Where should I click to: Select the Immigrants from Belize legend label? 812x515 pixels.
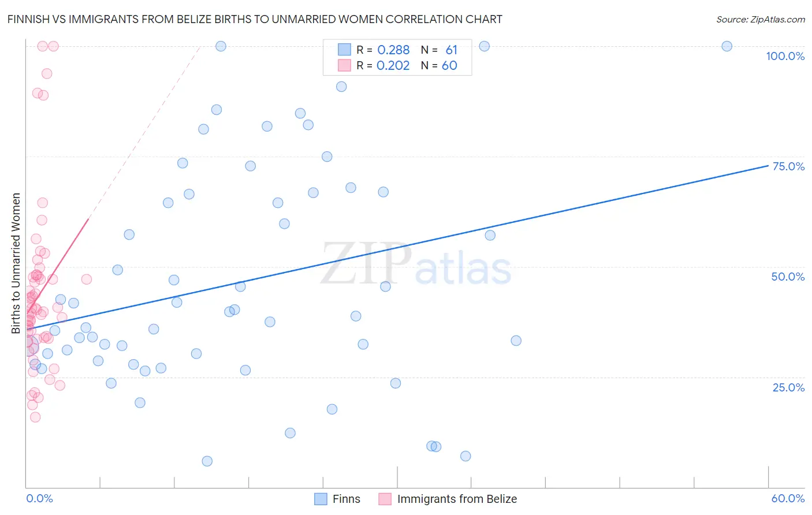pos(457,499)
